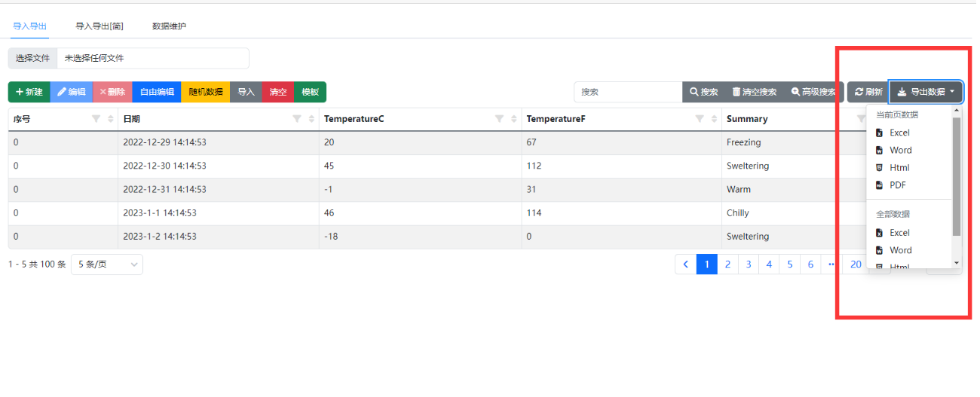The width and height of the screenshot is (980, 397).
Task: Click the TemperatureC column filter icon
Action: tap(499, 119)
